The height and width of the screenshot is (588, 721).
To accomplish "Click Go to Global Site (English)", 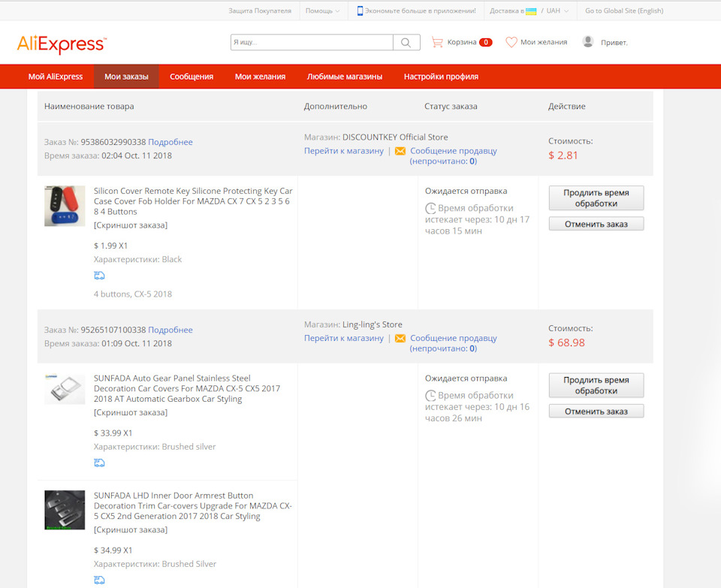I will pyautogui.click(x=624, y=11).
